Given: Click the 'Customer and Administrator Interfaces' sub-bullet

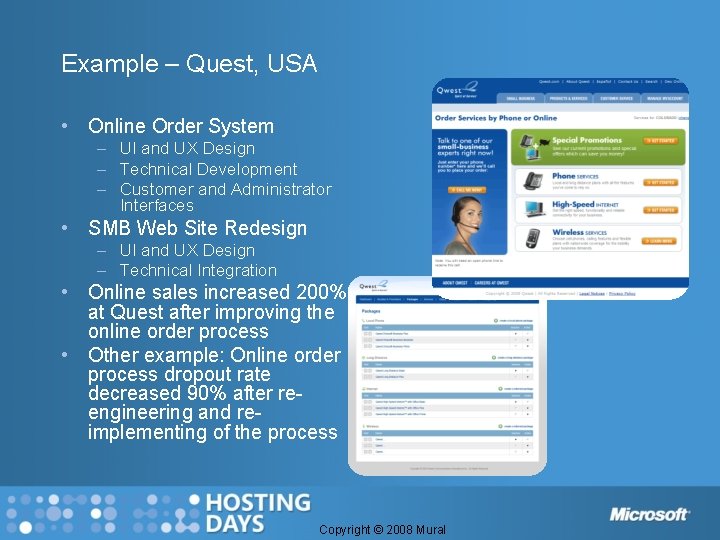Looking at the screenshot, I should (225, 197).
